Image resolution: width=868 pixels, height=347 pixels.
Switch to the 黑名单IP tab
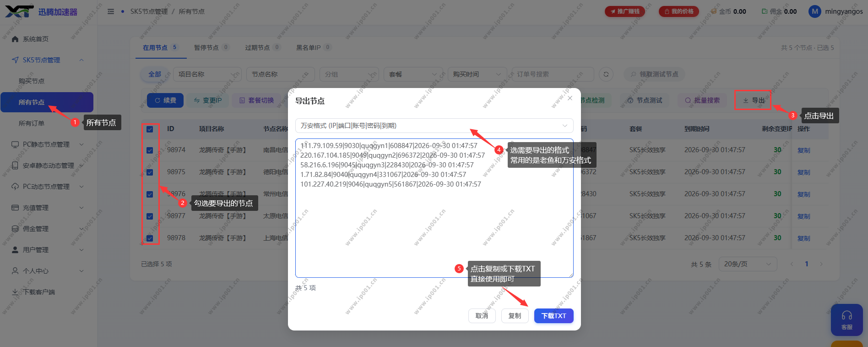[x=313, y=48]
